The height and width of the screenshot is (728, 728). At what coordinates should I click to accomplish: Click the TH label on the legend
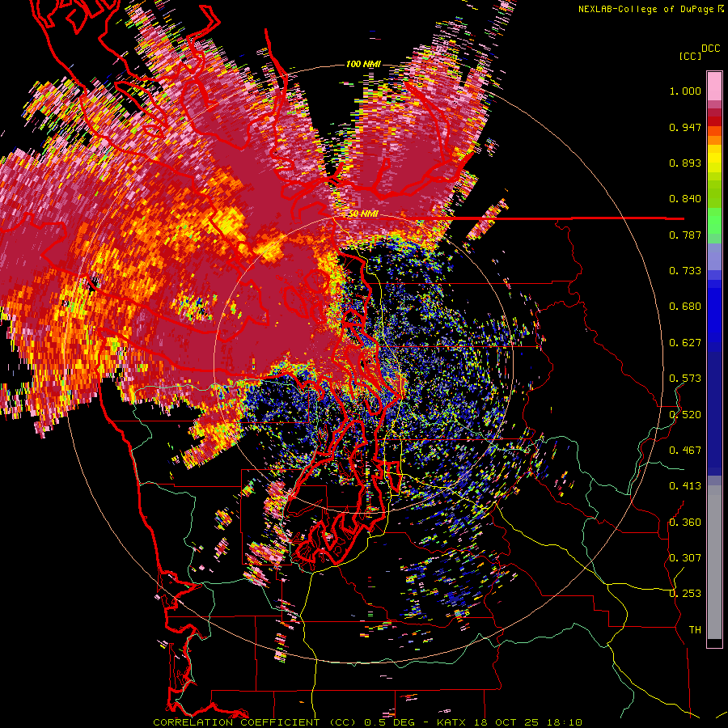(x=695, y=630)
